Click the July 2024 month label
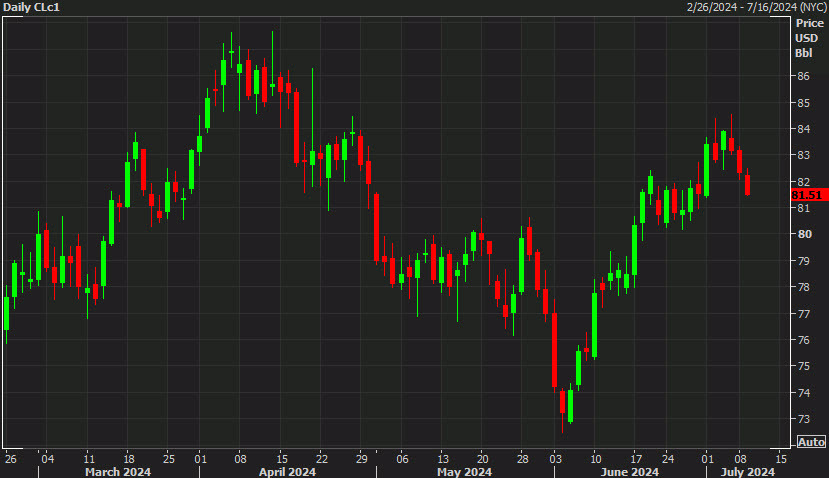 (x=747, y=472)
